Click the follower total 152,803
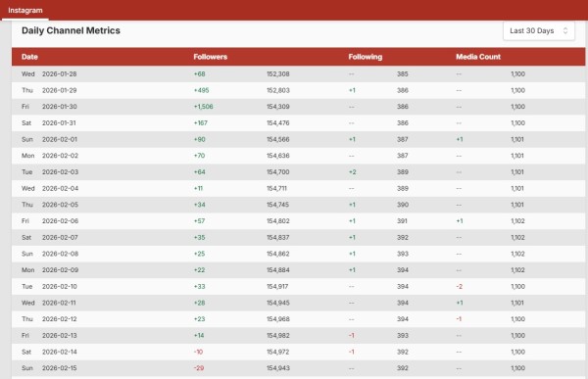588x379 pixels. (x=278, y=90)
